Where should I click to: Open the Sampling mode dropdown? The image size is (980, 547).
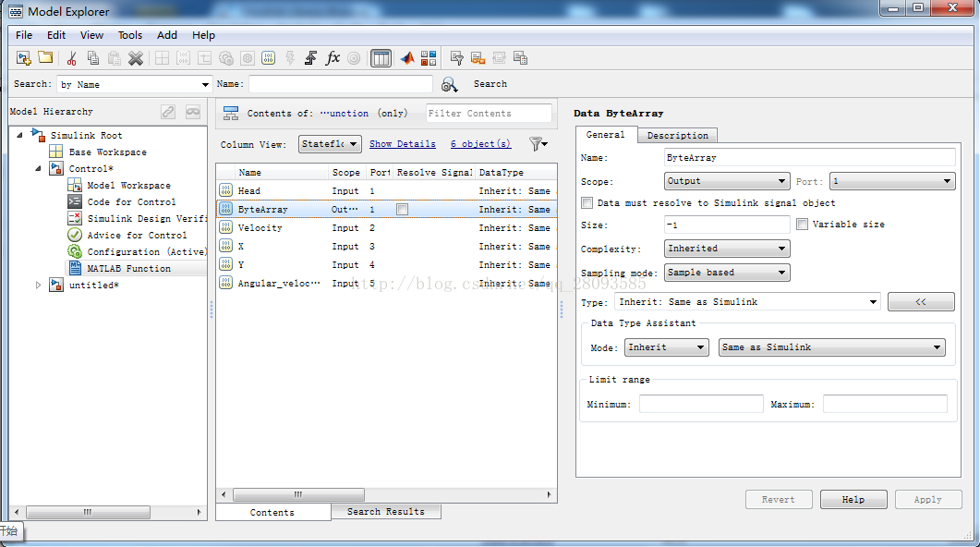(727, 273)
